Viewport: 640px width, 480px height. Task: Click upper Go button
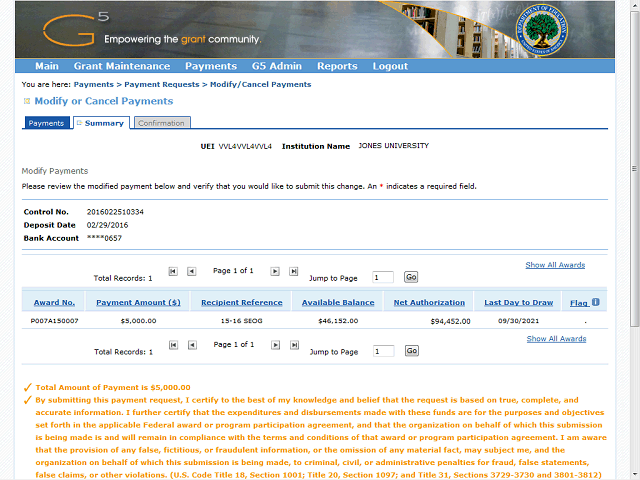[x=411, y=277]
